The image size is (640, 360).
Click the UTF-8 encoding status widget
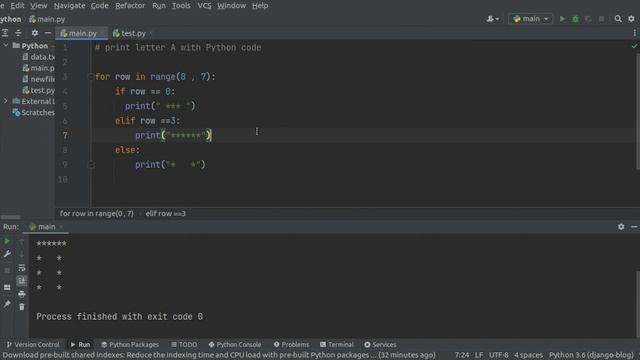point(498,355)
